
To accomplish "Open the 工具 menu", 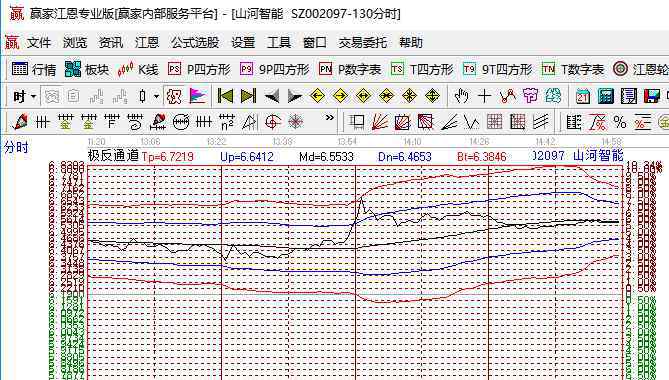I will (279, 43).
